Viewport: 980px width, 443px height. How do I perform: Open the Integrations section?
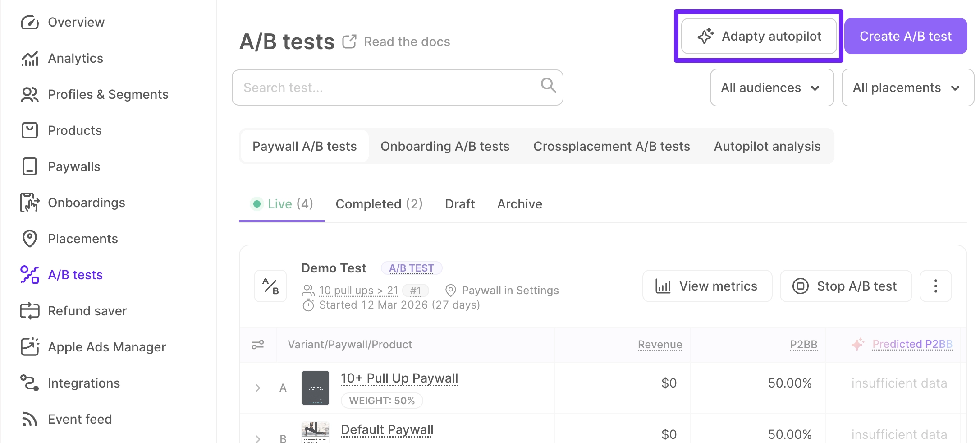coord(83,383)
